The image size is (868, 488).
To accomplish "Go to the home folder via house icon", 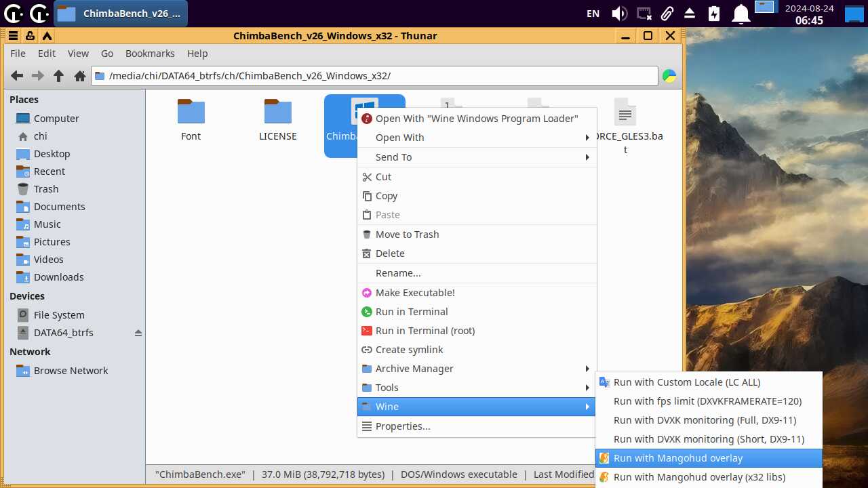I will (80, 76).
